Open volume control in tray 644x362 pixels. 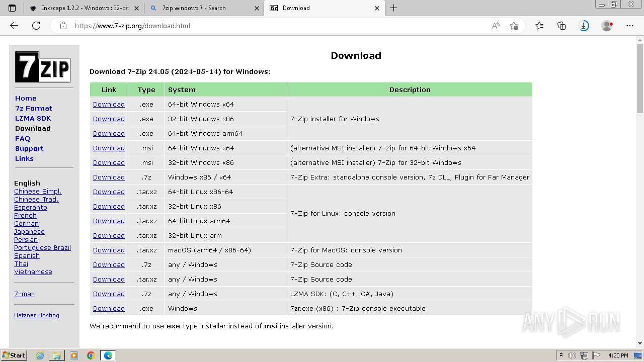click(572, 355)
